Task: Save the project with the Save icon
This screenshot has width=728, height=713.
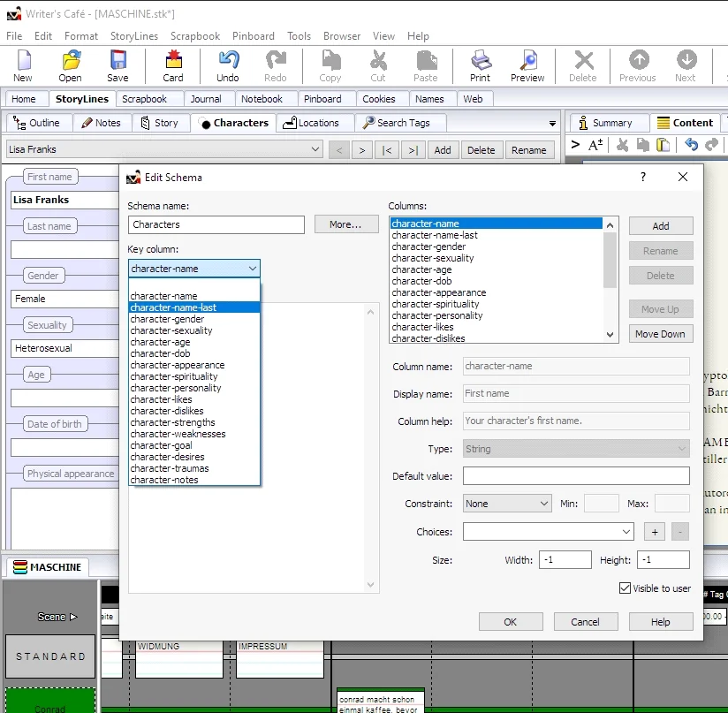Action: point(118,66)
